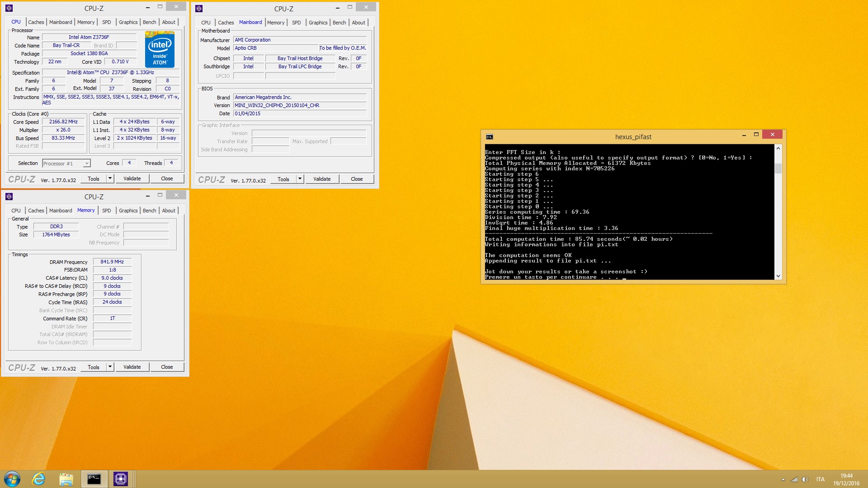Click Close button in Memory window
The width and height of the screenshot is (868, 488).
point(167,367)
